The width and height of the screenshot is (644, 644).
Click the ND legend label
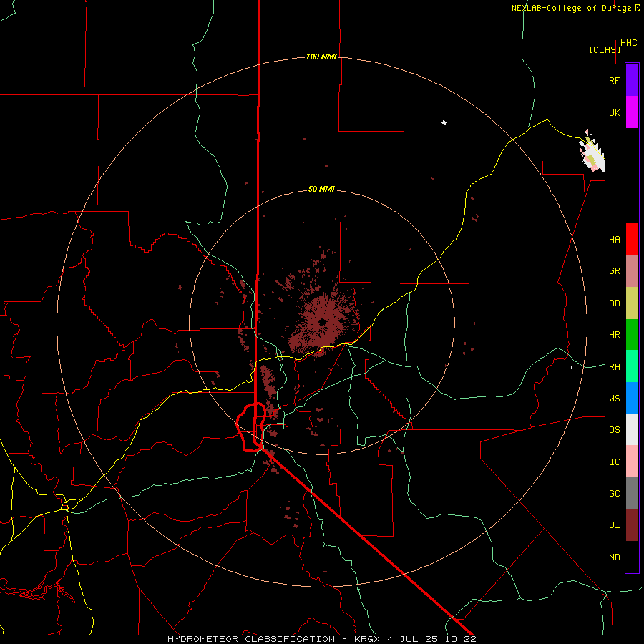click(x=615, y=557)
